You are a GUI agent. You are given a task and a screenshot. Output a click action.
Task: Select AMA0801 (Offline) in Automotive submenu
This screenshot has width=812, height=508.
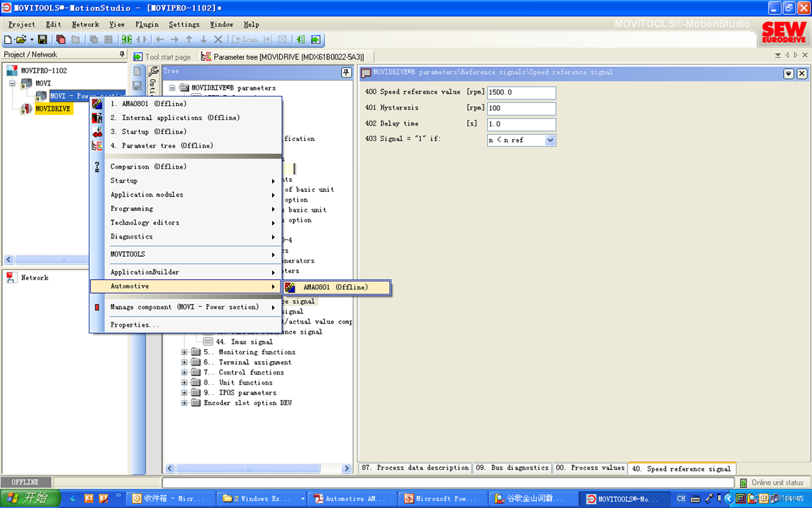pyautogui.click(x=337, y=287)
